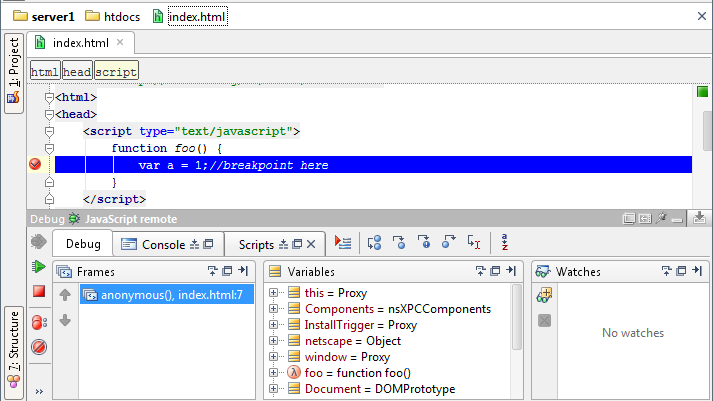713x401 pixels.
Task: Switch to the Debug tab
Action: [83, 244]
